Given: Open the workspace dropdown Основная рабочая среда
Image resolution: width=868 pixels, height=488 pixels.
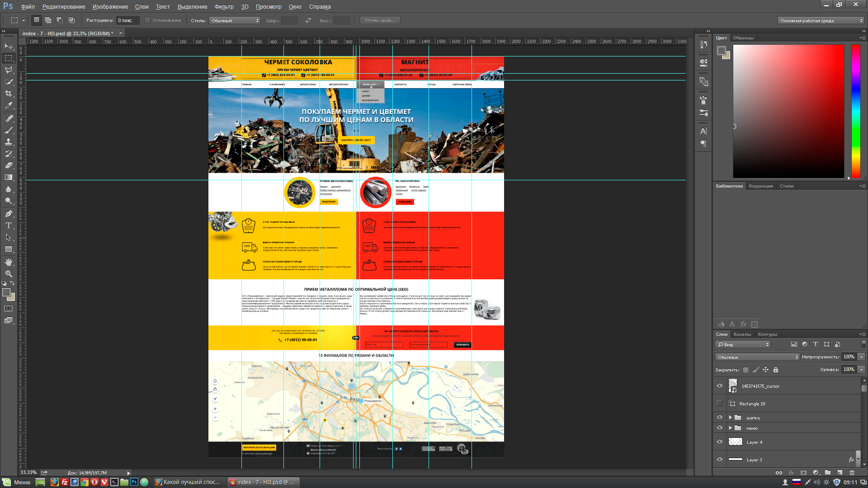Looking at the screenshot, I should (821, 20).
